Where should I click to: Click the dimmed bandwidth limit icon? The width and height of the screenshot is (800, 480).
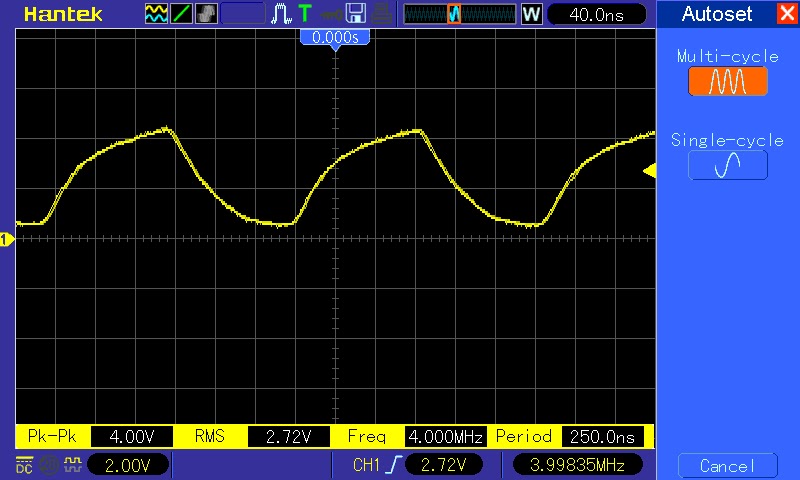coord(49,465)
